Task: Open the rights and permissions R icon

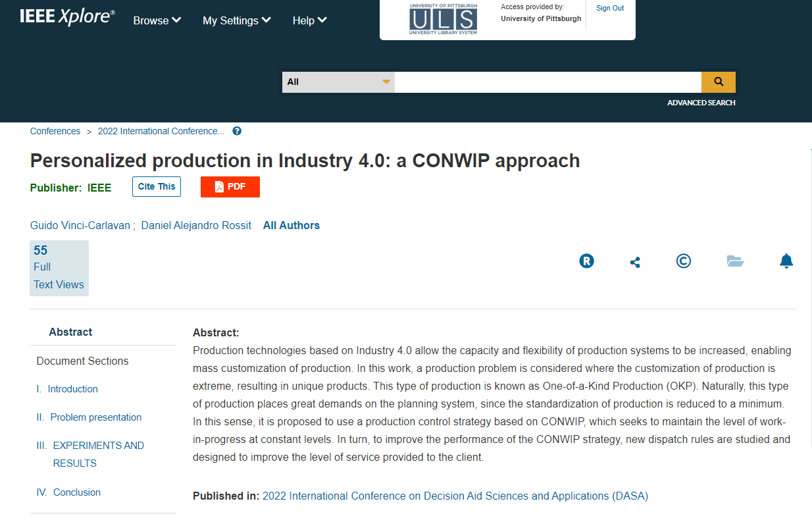Action: click(x=586, y=261)
